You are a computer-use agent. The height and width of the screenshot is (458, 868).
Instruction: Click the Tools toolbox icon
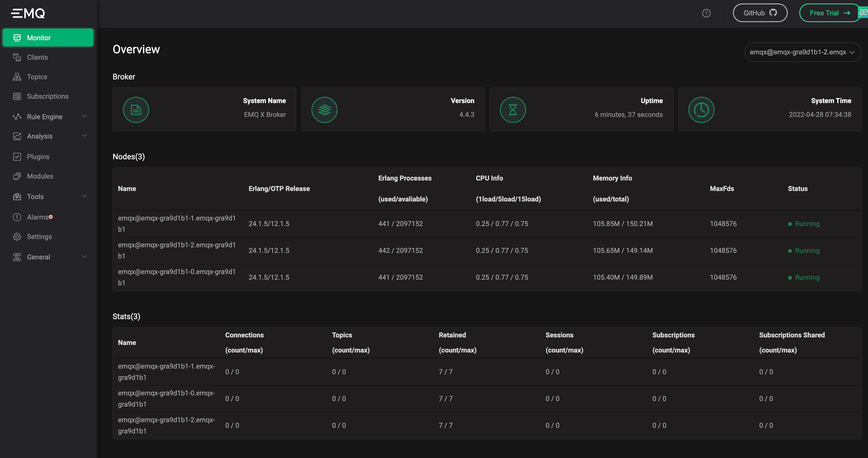click(17, 197)
